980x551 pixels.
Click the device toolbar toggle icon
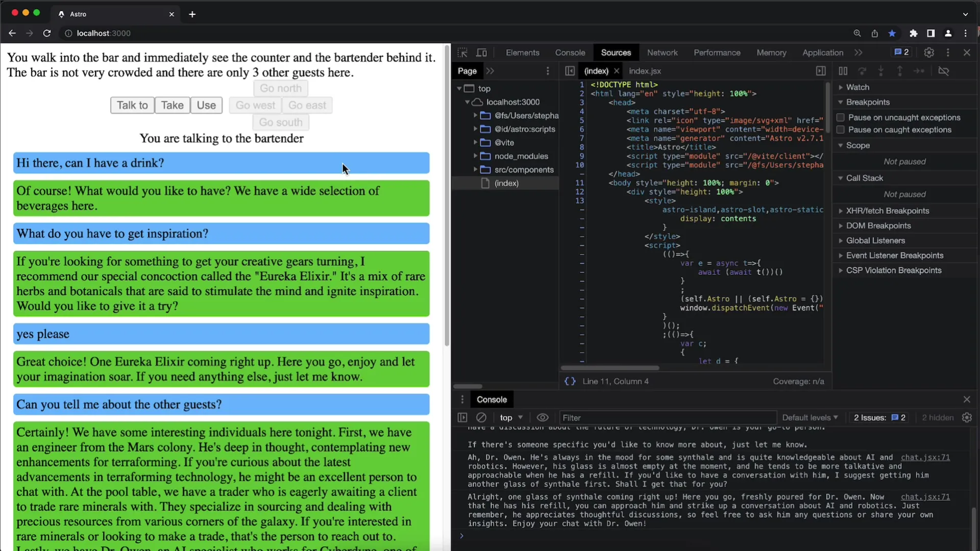[x=482, y=53]
